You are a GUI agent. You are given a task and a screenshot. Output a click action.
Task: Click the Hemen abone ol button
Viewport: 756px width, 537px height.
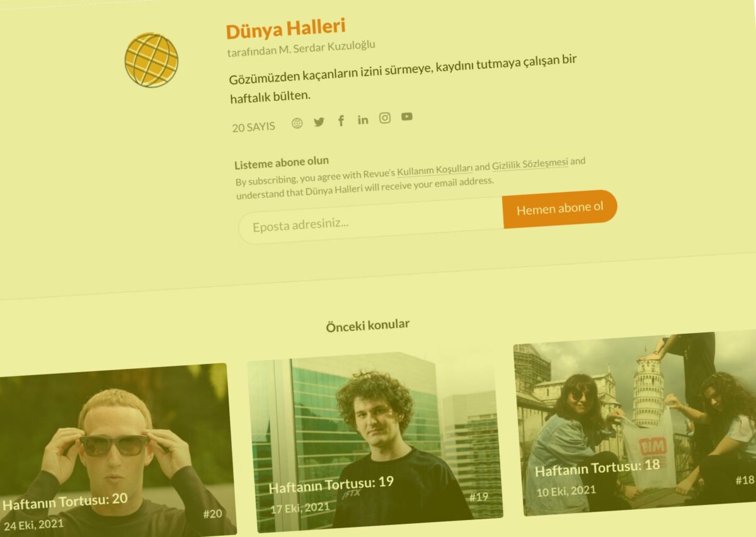[559, 209]
